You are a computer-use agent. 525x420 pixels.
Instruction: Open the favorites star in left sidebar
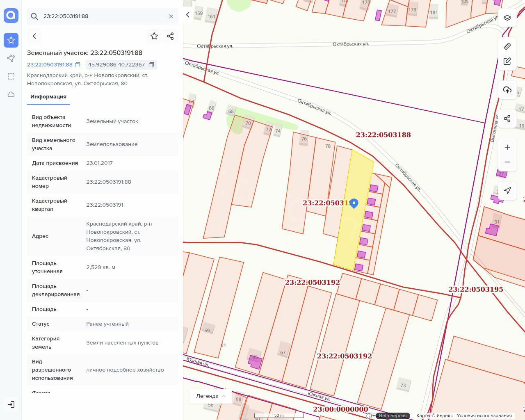tap(11, 40)
